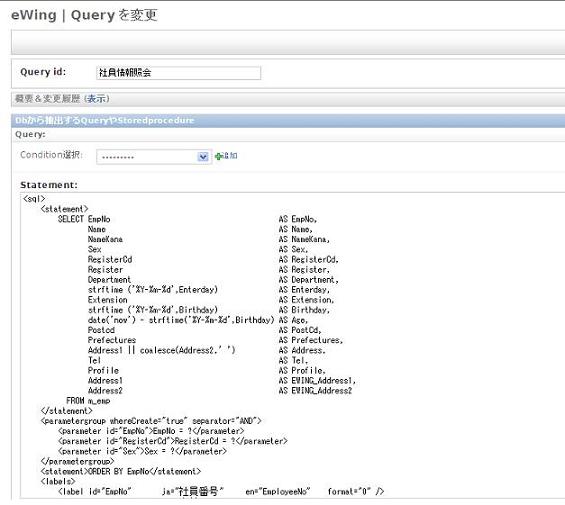Click the parametergroup whereCreate line
The height and width of the screenshot is (505, 565).
tap(151, 421)
